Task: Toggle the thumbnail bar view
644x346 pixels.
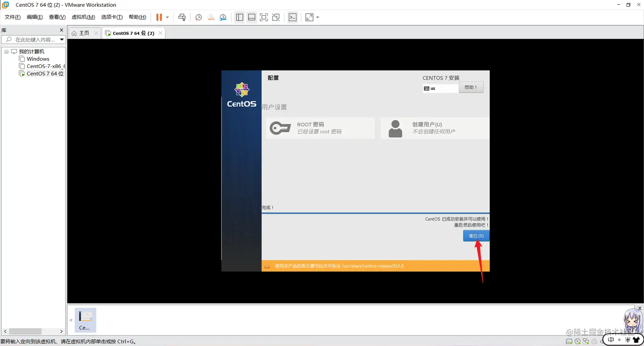Action: (x=252, y=17)
